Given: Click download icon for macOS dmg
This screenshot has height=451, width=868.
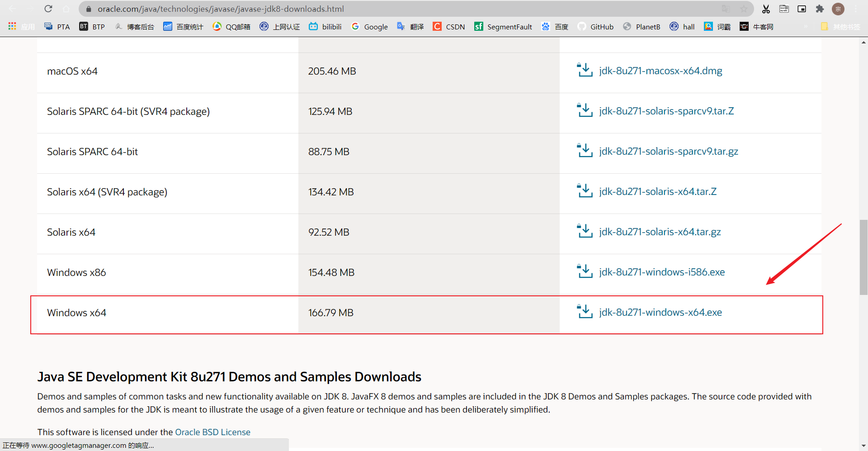Looking at the screenshot, I should click(x=585, y=70).
